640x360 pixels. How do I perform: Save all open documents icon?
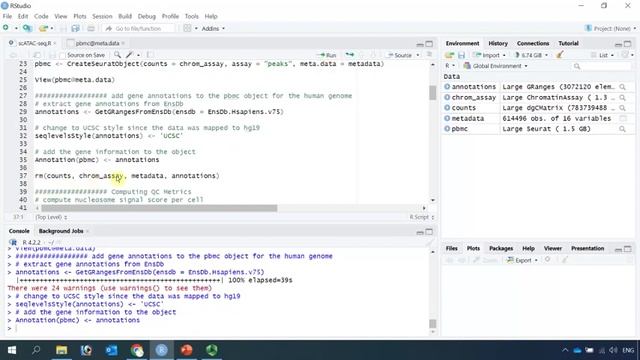point(75,28)
